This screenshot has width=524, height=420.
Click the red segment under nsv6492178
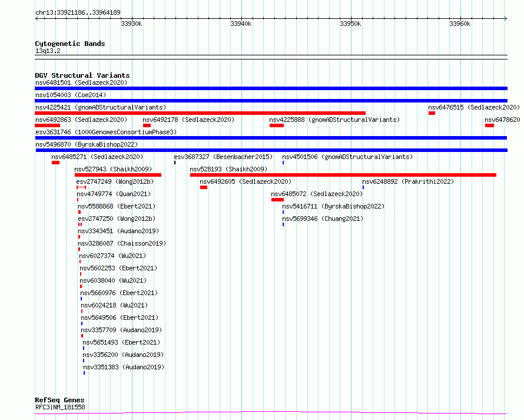coord(147,125)
